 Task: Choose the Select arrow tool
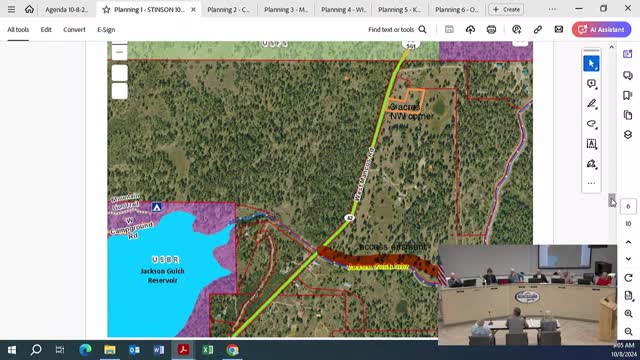pyautogui.click(x=591, y=64)
